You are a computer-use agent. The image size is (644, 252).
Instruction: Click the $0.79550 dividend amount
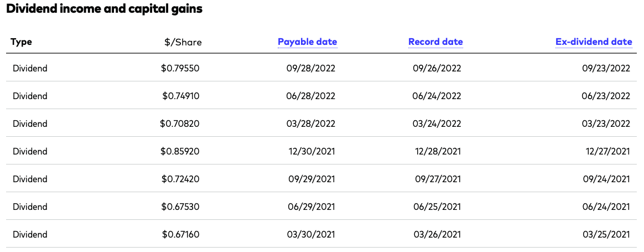tap(180, 68)
